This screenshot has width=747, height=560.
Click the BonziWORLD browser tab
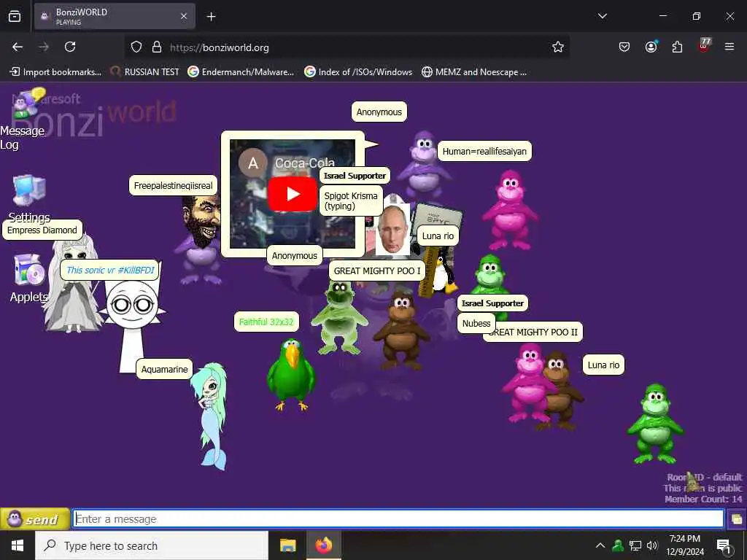pos(115,16)
